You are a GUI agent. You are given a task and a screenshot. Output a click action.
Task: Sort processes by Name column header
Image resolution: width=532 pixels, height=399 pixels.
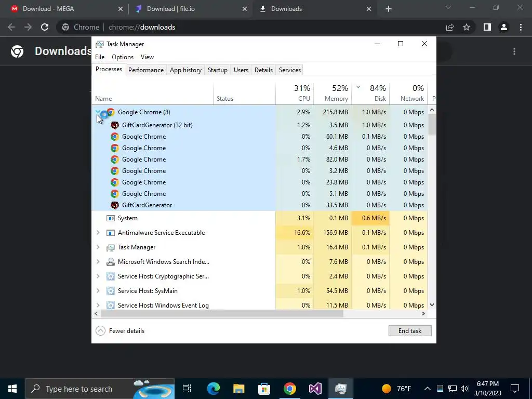[153, 93]
